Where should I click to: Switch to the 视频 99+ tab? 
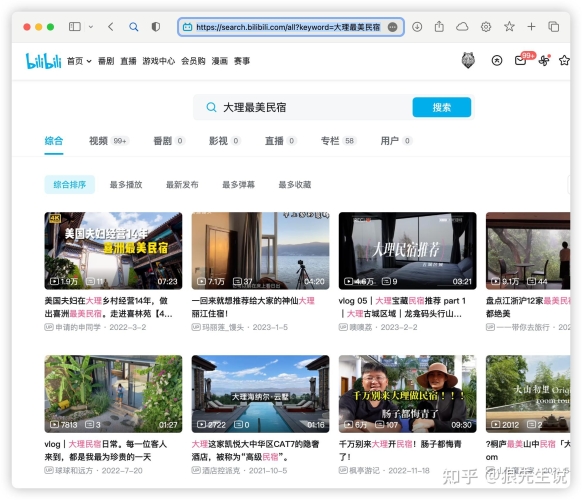(108, 141)
